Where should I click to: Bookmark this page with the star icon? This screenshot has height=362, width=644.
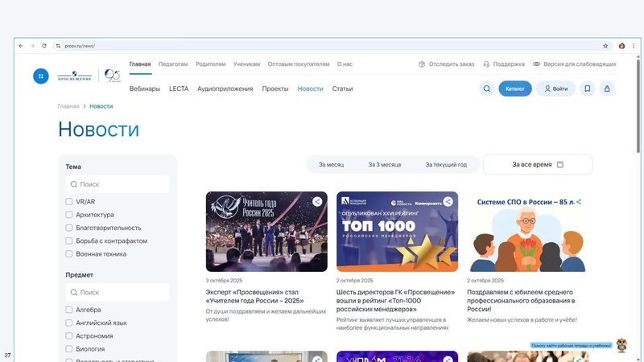(605, 46)
